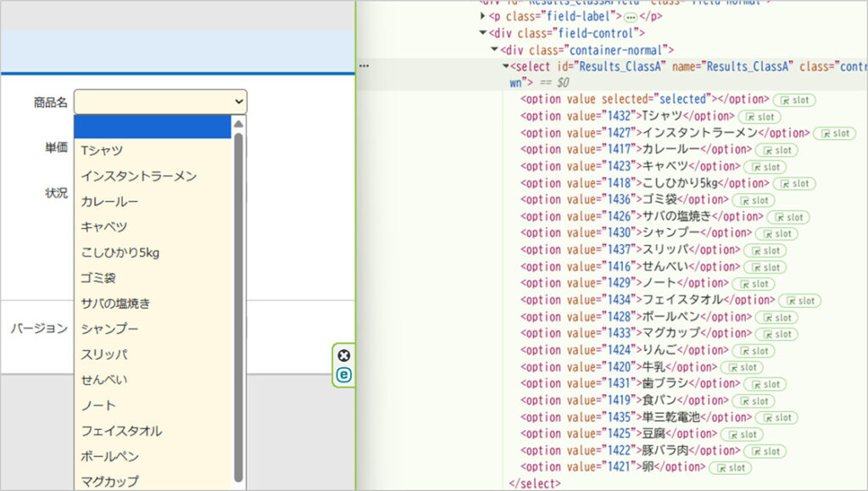This screenshot has width=868, height=491.
Task: Click the ellipsis badge inside p field-label
Action: (630, 17)
